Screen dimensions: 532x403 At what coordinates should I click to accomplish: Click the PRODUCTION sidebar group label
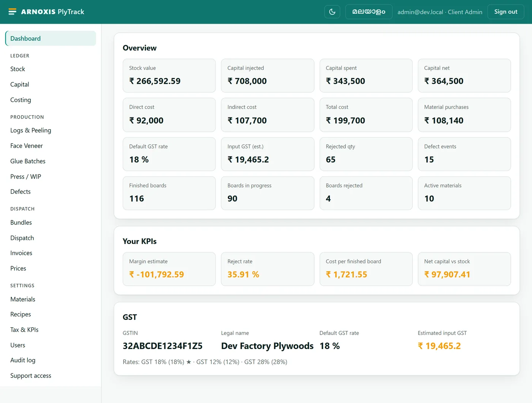pos(27,117)
